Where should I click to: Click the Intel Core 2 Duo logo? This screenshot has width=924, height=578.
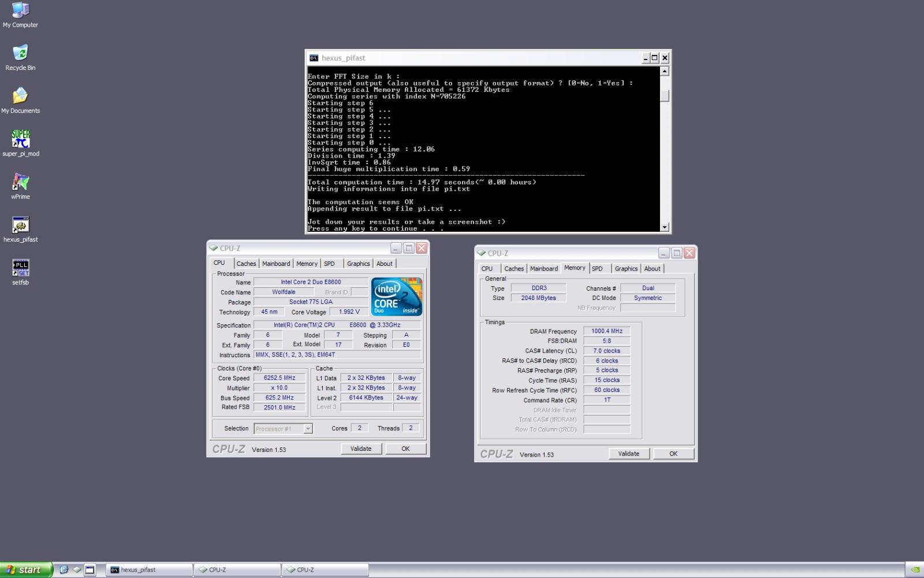[x=396, y=297]
